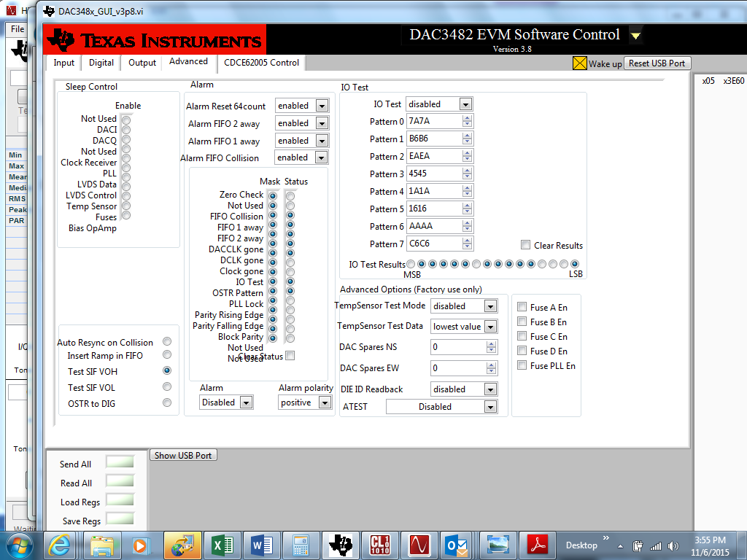Image resolution: width=747 pixels, height=560 pixels.
Task: Toggle Test SIF VOH option
Action: click(167, 370)
